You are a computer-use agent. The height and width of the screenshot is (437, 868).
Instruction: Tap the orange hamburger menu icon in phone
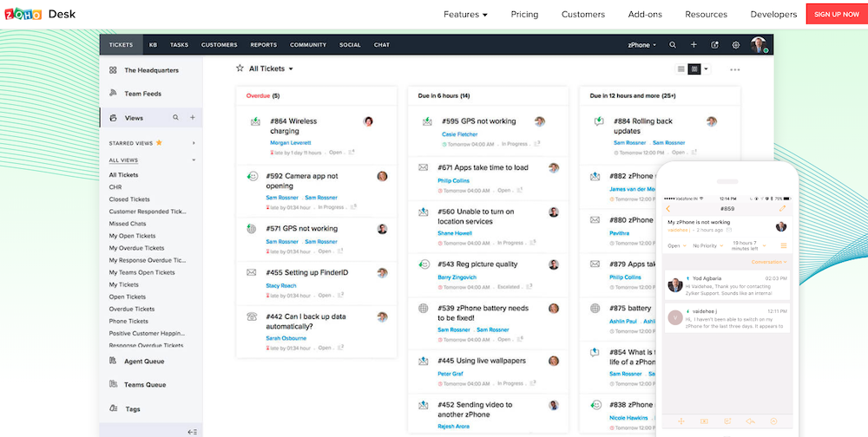click(783, 245)
